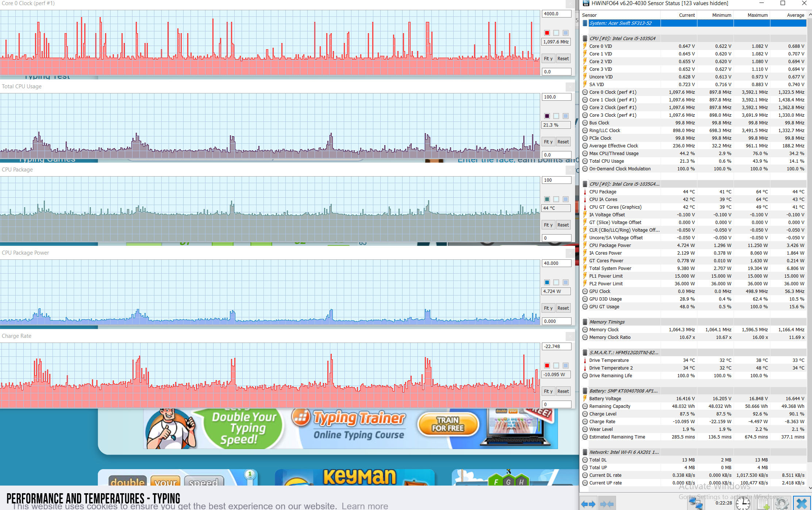
Task: Edit the 100.0 maximum in Total CPU Usage graph
Action: (x=557, y=97)
